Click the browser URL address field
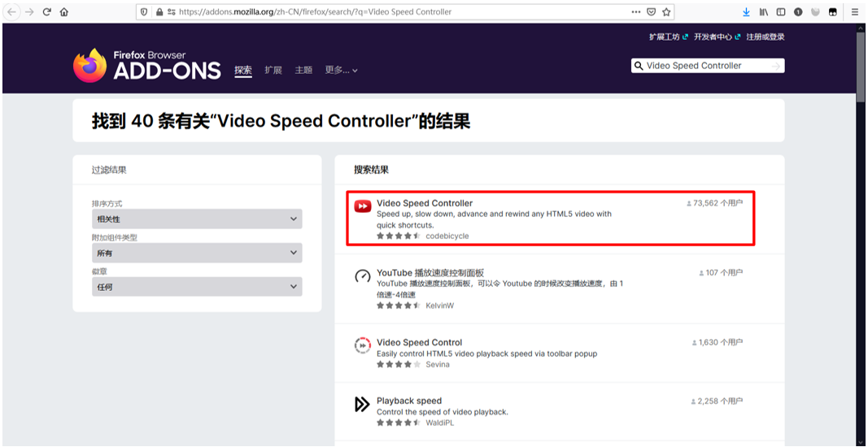The height and width of the screenshot is (447, 868). pos(404,11)
